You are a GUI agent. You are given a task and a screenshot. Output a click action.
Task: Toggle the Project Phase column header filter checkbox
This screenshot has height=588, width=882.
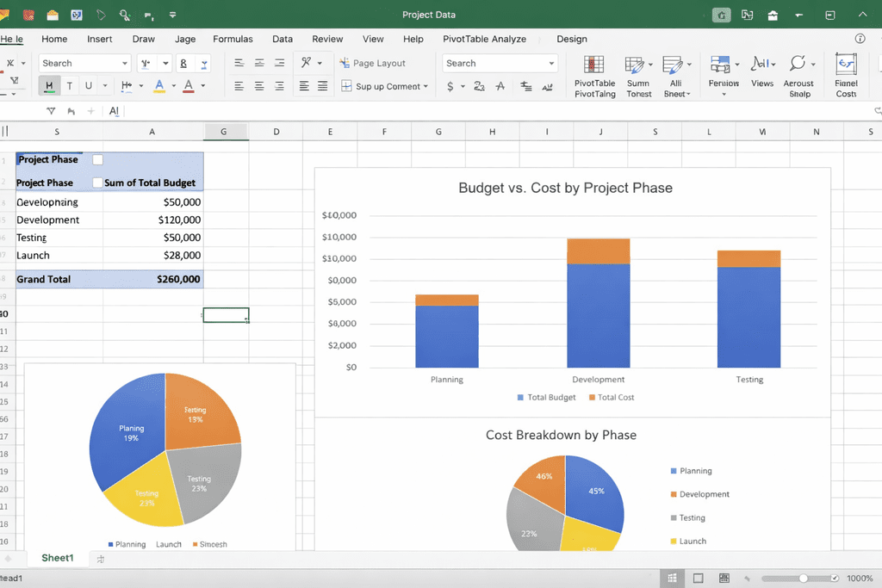coord(97,183)
